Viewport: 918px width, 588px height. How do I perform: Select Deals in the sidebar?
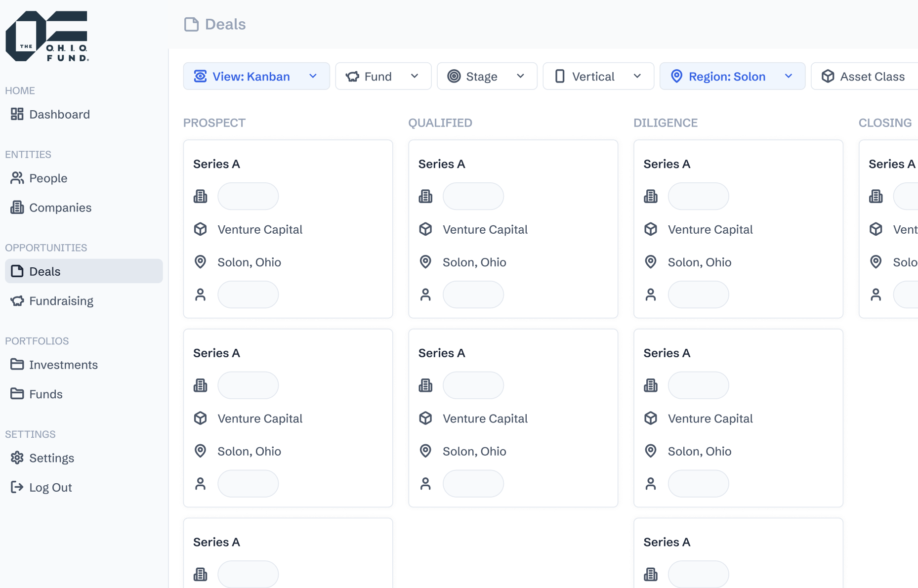(44, 271)
